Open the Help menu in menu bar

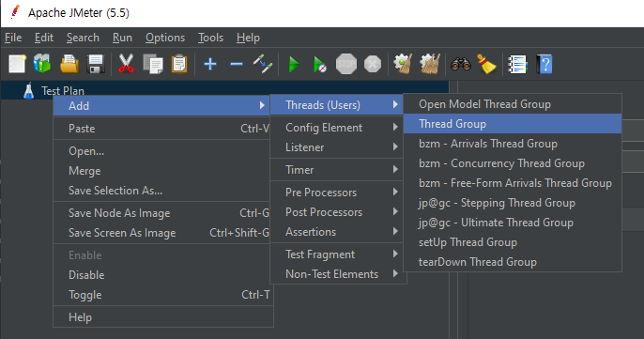click(x=248, y=38)
